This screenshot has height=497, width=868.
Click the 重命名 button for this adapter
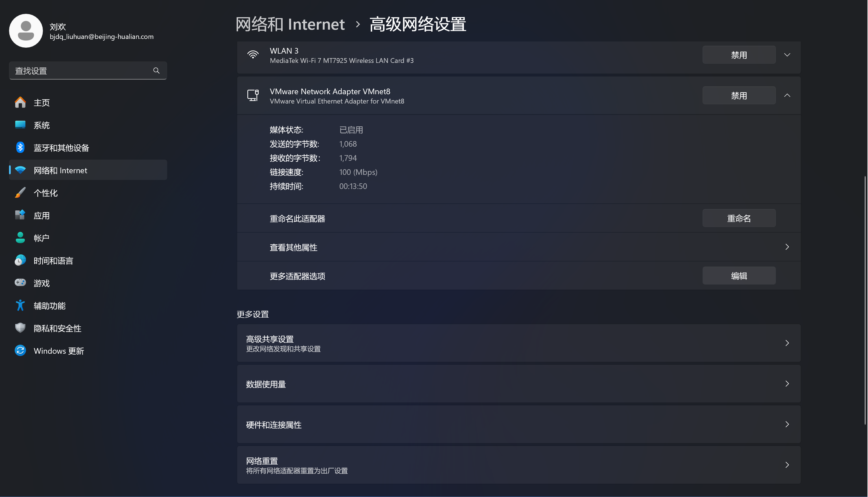pos(739,218)
